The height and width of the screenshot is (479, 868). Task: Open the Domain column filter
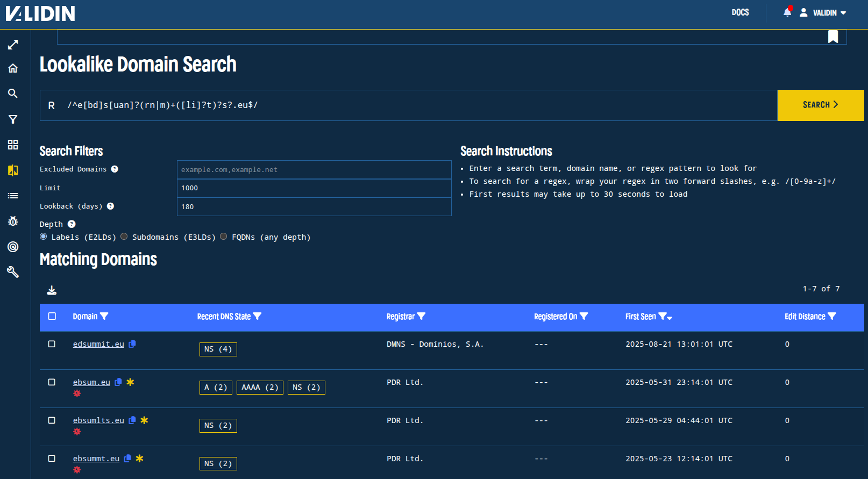104,317
